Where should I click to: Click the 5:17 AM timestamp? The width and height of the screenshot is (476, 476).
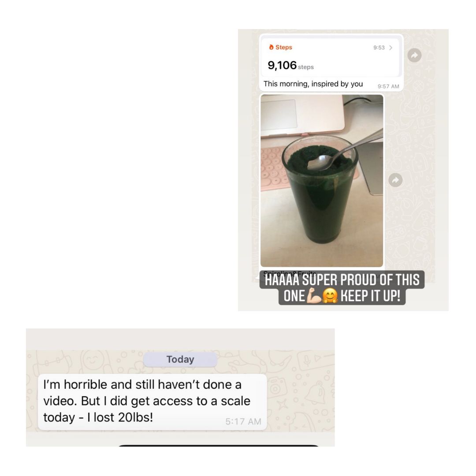pyautogui.click(x=243, y=421)
